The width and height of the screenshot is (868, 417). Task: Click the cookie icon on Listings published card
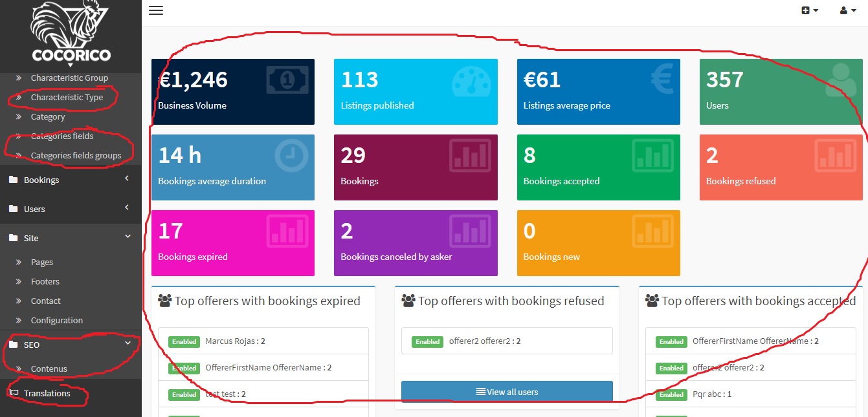pos(472,81)
